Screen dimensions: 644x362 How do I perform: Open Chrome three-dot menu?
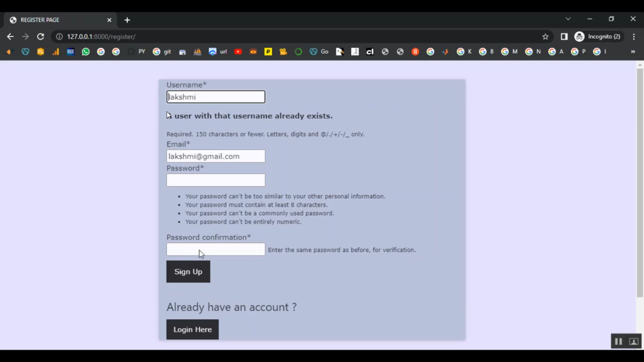tap(634, 37)
